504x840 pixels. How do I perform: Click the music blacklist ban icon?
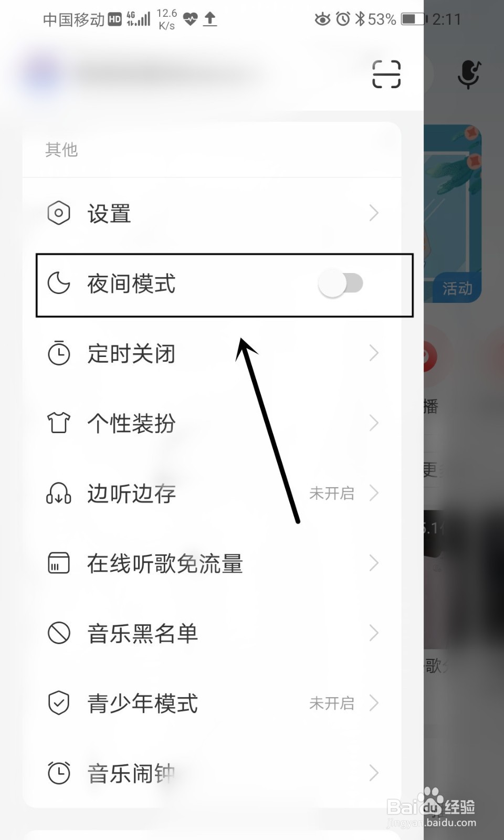(59, 633)
